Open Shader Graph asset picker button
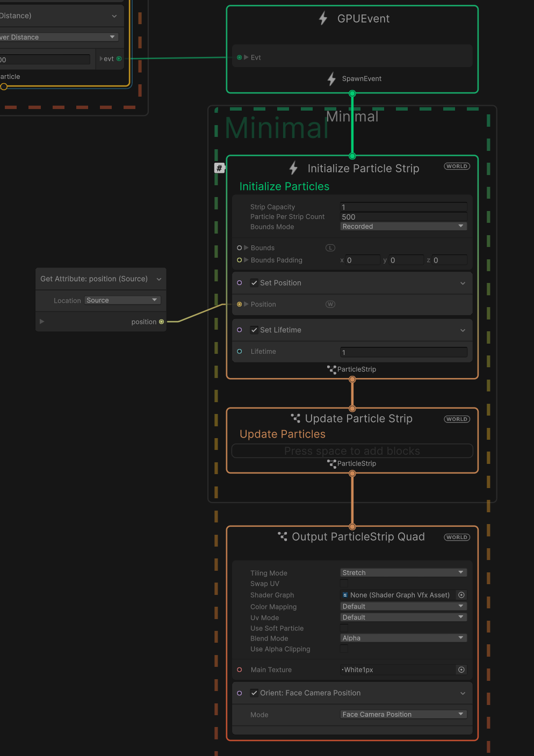 (x=461, y=595)
